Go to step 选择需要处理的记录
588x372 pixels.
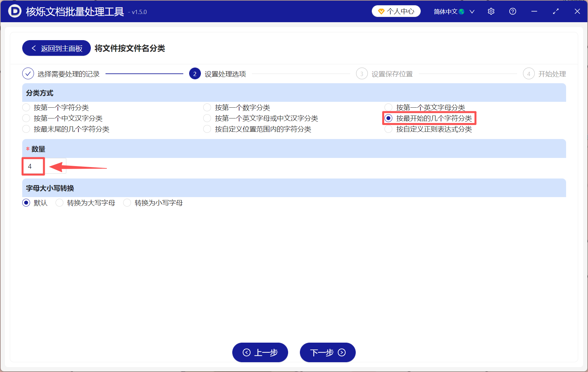(x=69, y=74)
